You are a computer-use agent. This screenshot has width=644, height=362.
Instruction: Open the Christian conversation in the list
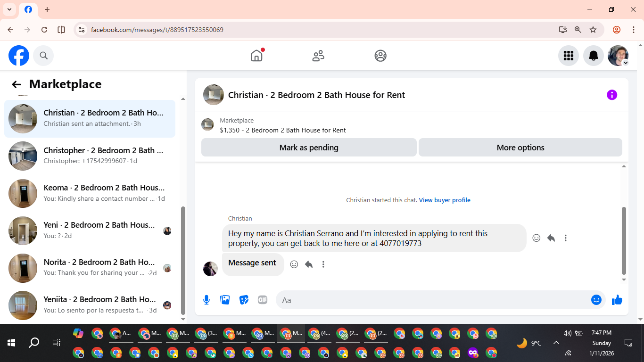(x=90, y=119)
